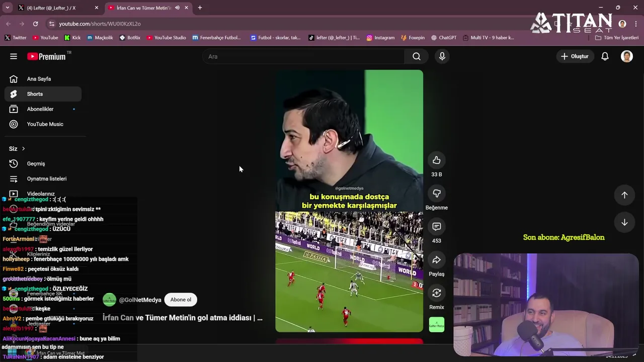Click the Chrome profile avatar

coord(622,24)
